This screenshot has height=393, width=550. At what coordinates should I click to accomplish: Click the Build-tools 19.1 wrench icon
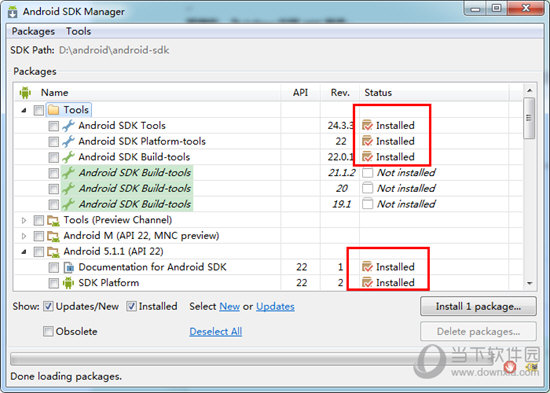tap(68, 204)
